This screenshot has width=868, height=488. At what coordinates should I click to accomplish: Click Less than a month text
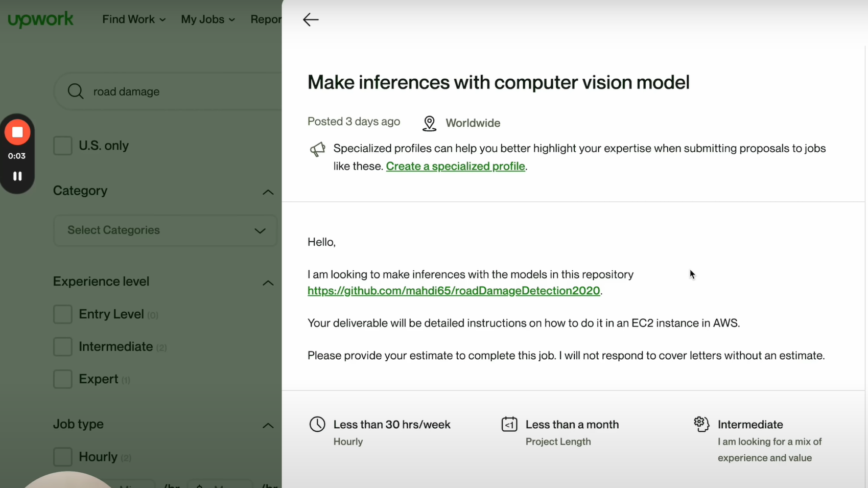coord(572,425)
